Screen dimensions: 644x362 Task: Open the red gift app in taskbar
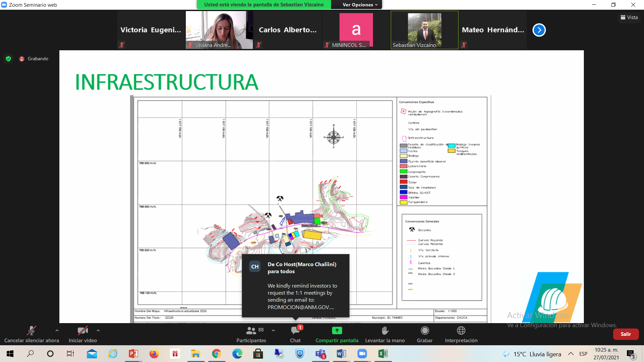(175, 354)
